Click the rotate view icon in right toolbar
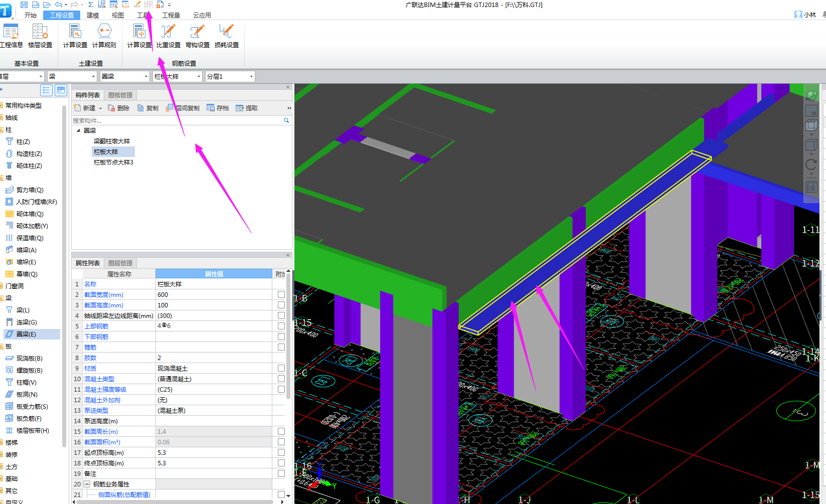This screenshot has width=826, height=504. point(811,164)
